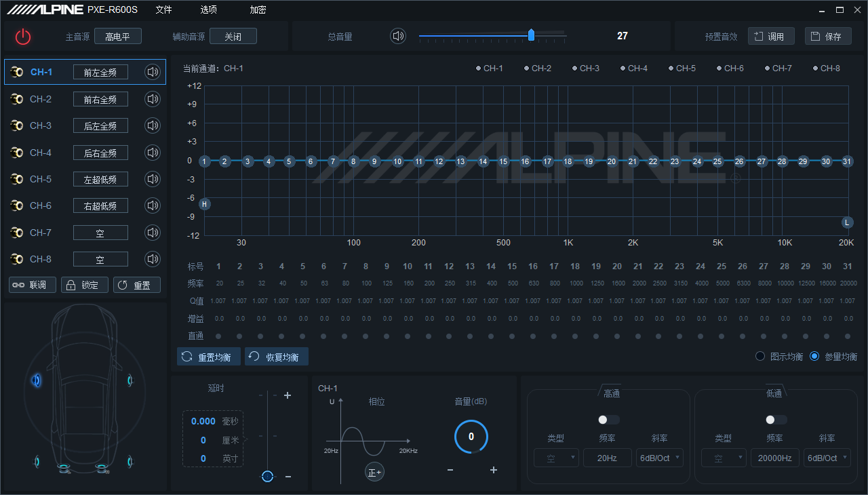Click the rear-left speaker on car diagram
This screenshot has width=868, height=495.
point(37,462)
